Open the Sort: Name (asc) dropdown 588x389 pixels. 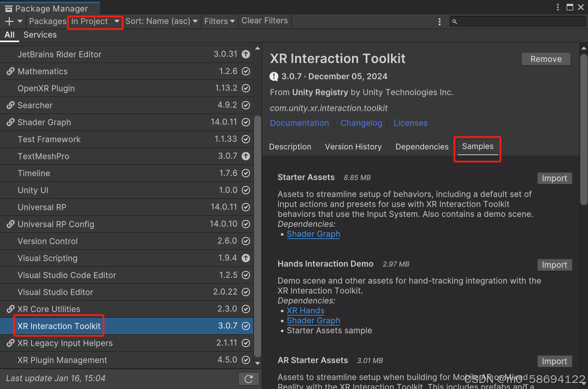162,21
